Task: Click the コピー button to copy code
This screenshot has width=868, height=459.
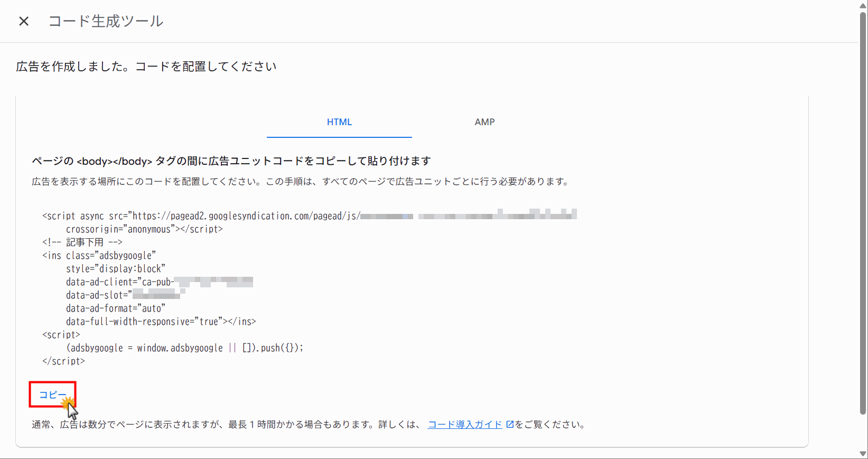Action: [53, 395]
